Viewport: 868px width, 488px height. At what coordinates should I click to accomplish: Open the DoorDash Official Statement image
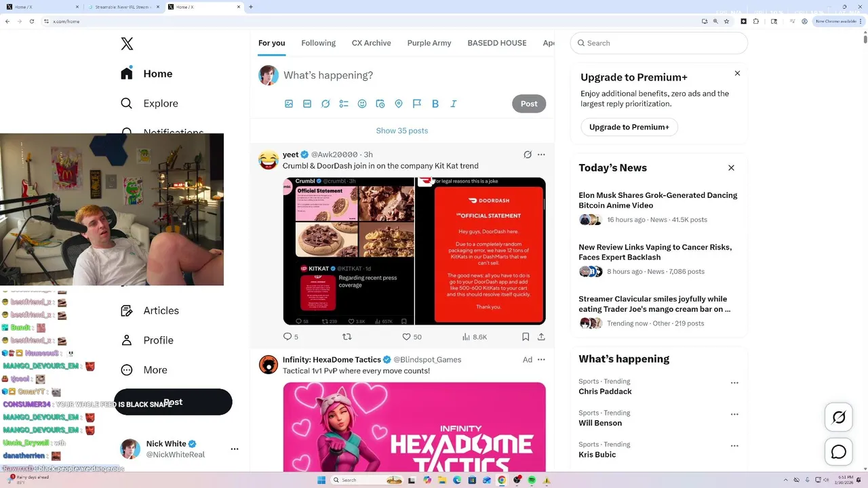481,251
